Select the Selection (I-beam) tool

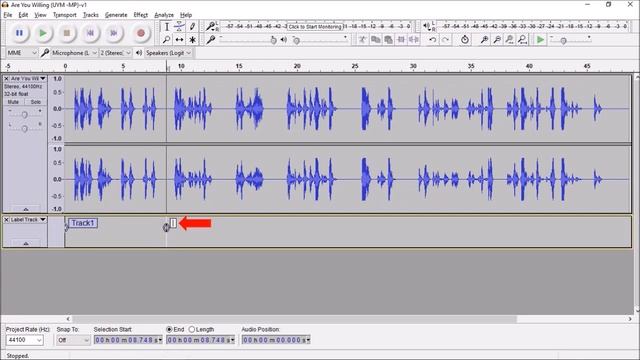[x=167, y=27]
